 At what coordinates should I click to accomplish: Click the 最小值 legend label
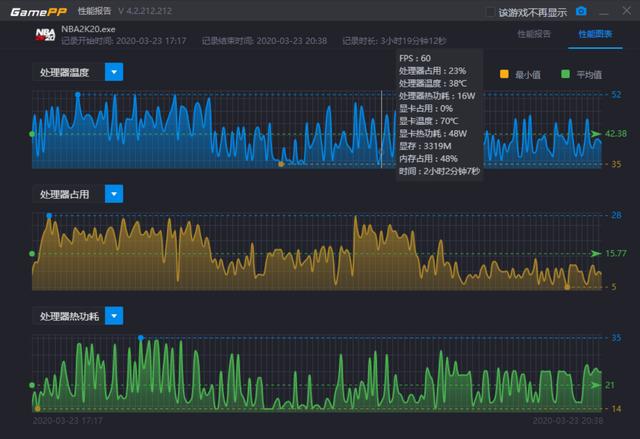pyautogui.click(x=528, y=75)
